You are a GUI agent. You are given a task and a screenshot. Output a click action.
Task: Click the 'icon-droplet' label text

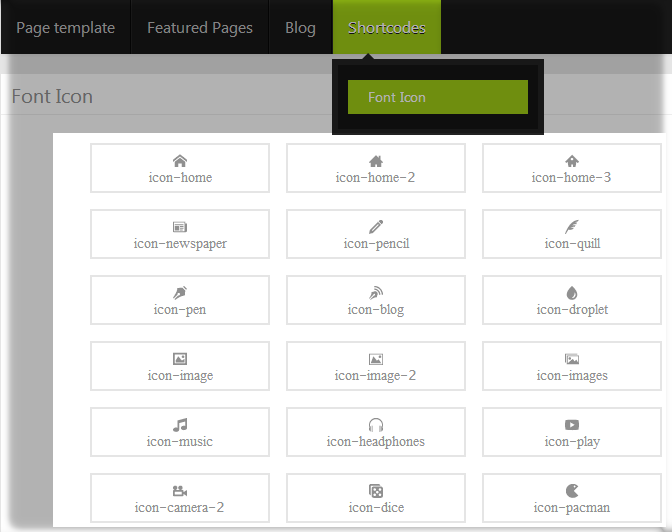pos(572,310)
